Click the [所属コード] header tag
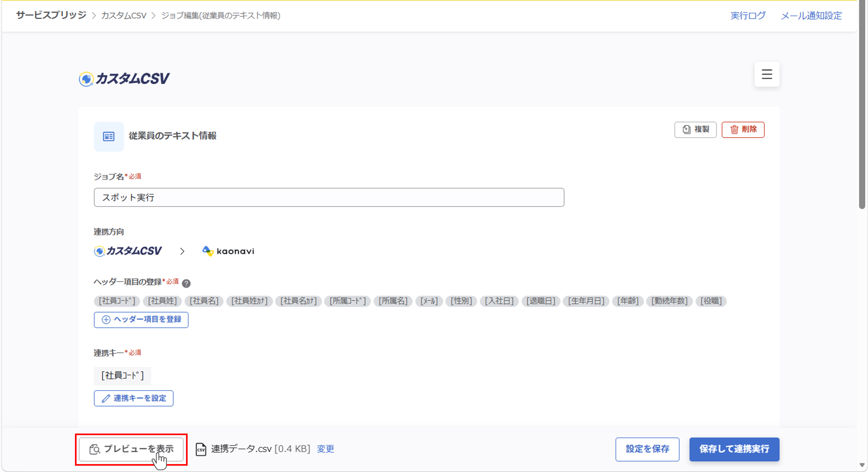 click(x=347, y=301)
